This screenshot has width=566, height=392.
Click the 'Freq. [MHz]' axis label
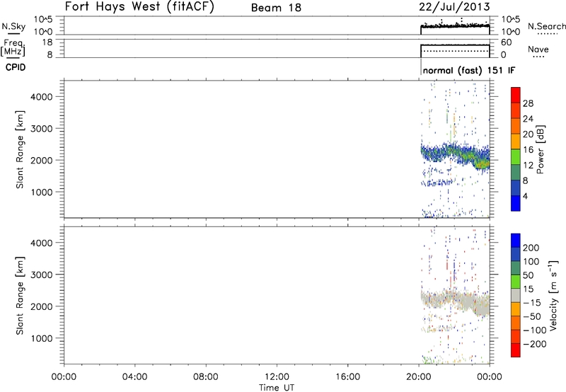(x=13, y=47)
